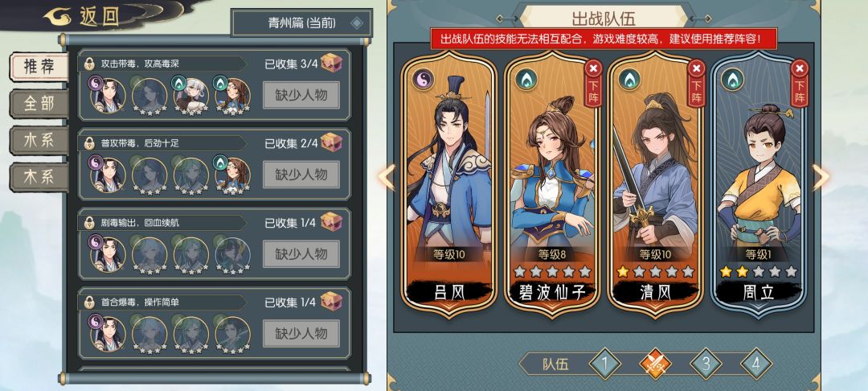The width and height of the screenshot is (868, 391).
Task: Open the 青州篇 chapter dropdown
Action: [301, 23]
